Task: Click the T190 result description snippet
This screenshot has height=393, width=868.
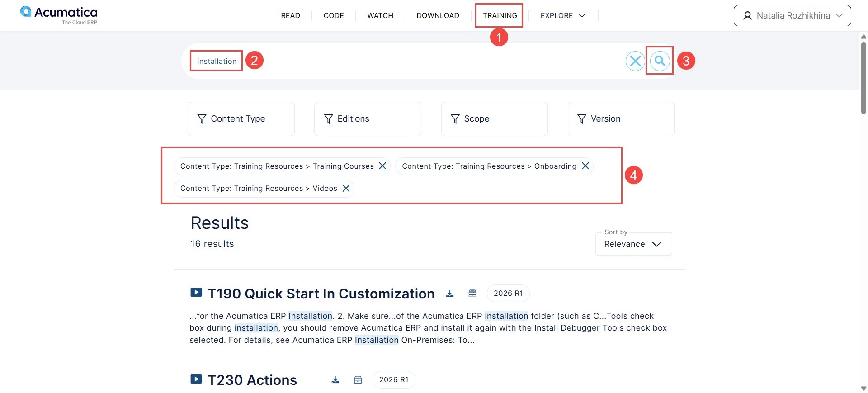Action: 428,328
